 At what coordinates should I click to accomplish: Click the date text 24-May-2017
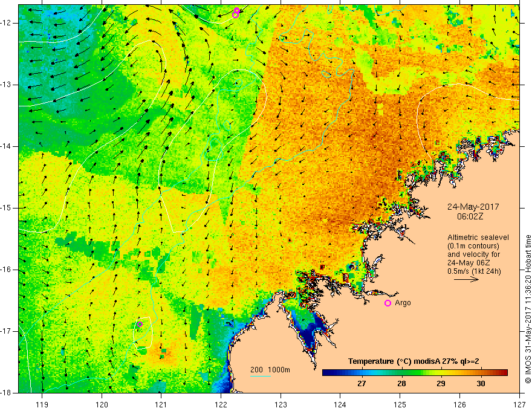point(473,207)
